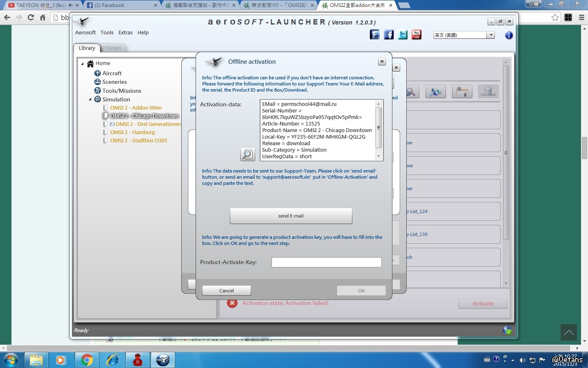Click the blue info icon
Screen dimensions: 588x368
coord(509,35)
